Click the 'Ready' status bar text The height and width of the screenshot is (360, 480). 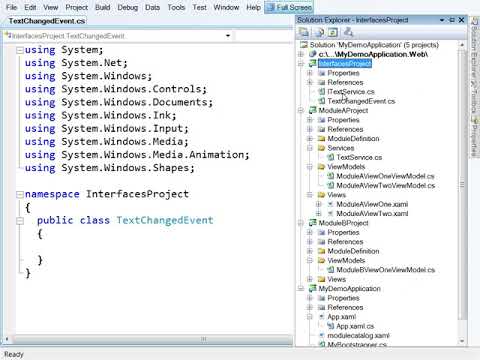click(14, 354)
